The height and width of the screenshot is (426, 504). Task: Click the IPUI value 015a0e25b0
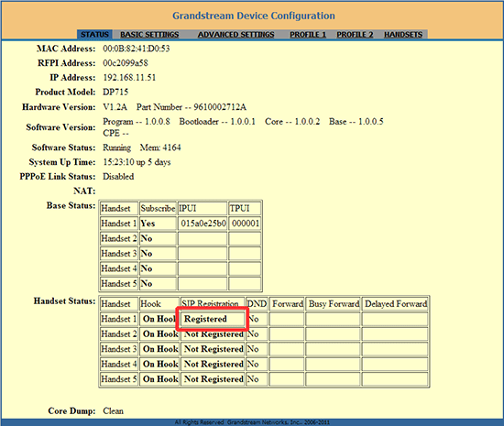tap(203, 224)
